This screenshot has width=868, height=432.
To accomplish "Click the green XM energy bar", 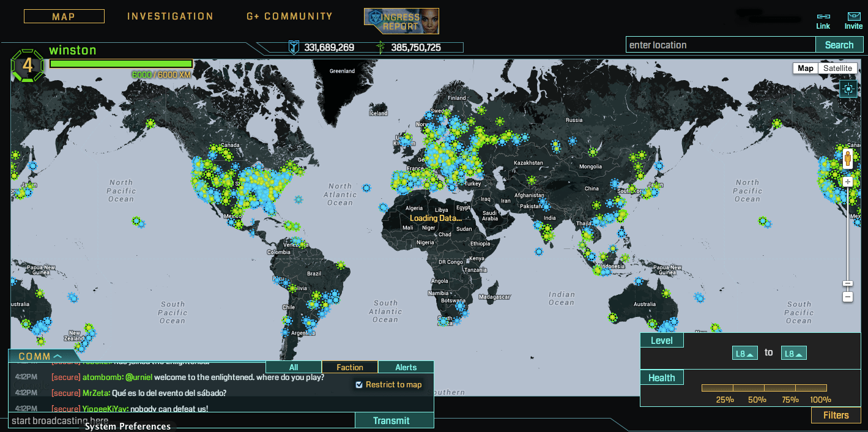I will tap(121, 64).
